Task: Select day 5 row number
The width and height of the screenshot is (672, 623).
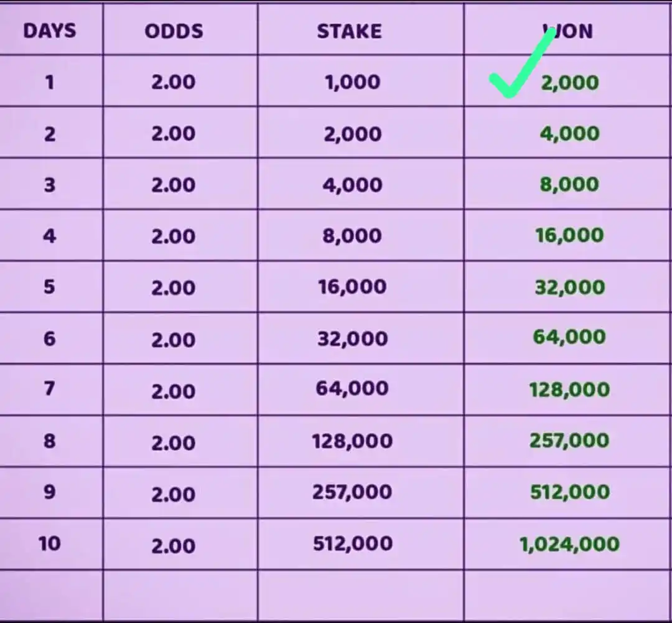Action: pyautogui.click(x=49, y=286)
